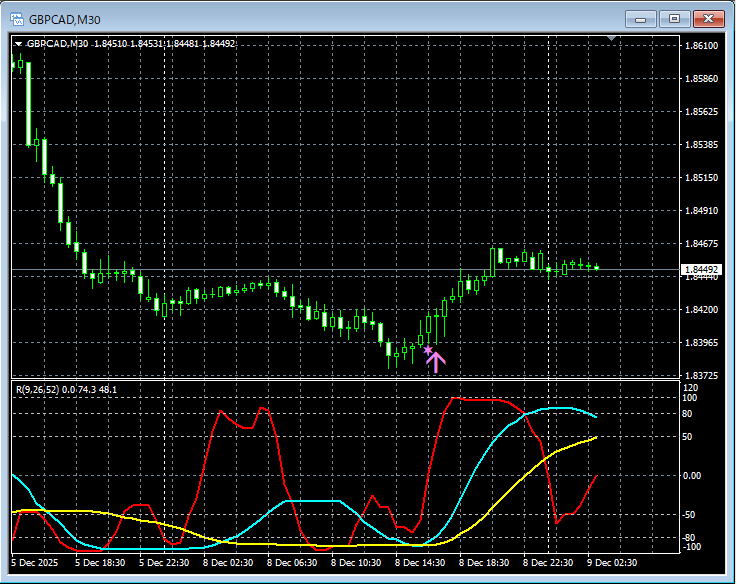Click the 120 level on indicator scale
This screenshot has width=737, height=584.
coord(690,387)
